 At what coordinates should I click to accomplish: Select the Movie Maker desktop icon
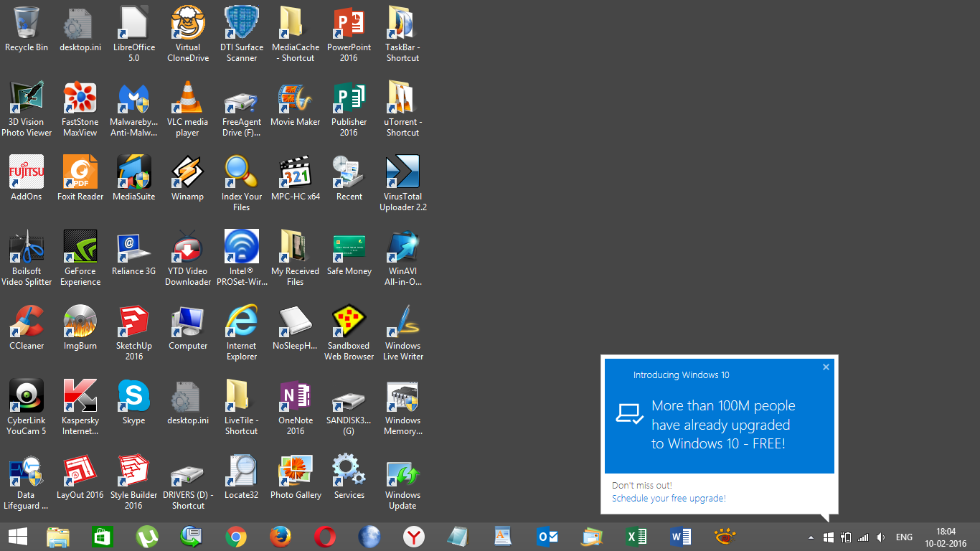296,98
